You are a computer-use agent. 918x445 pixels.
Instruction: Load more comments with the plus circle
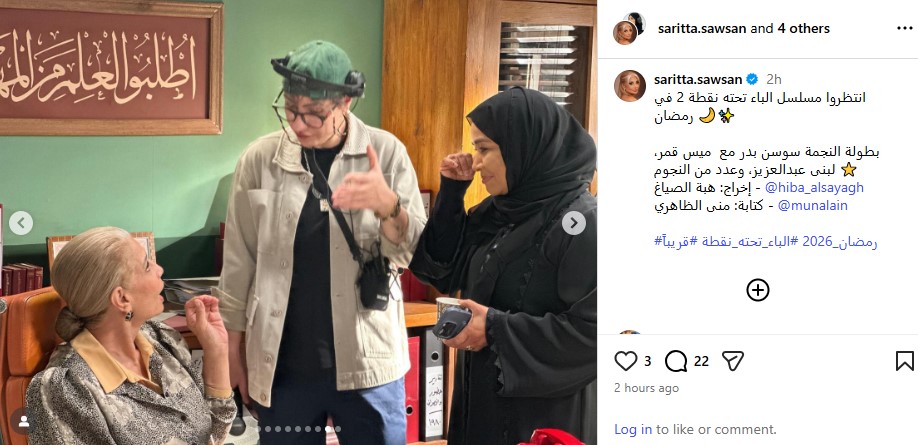[758, 290]
